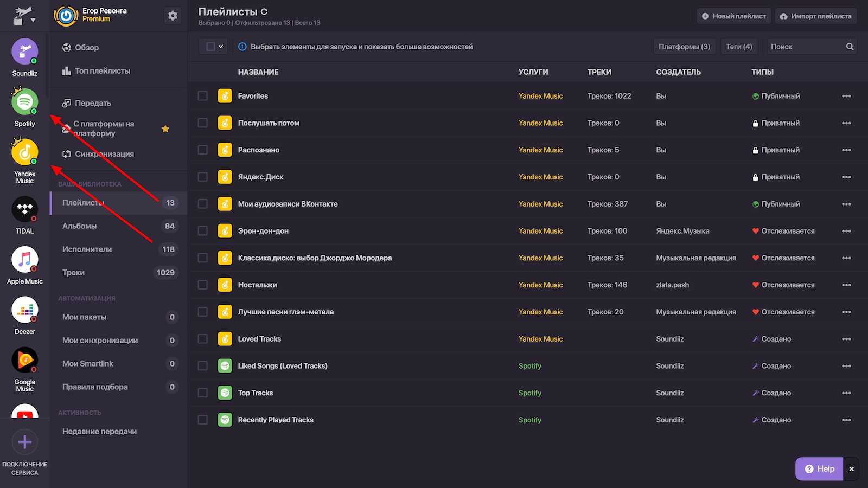Image resolution: width=868 pixels, height=488 pixels.
Task: Click Импорт плейлиста button
Action: pos(816,16)
